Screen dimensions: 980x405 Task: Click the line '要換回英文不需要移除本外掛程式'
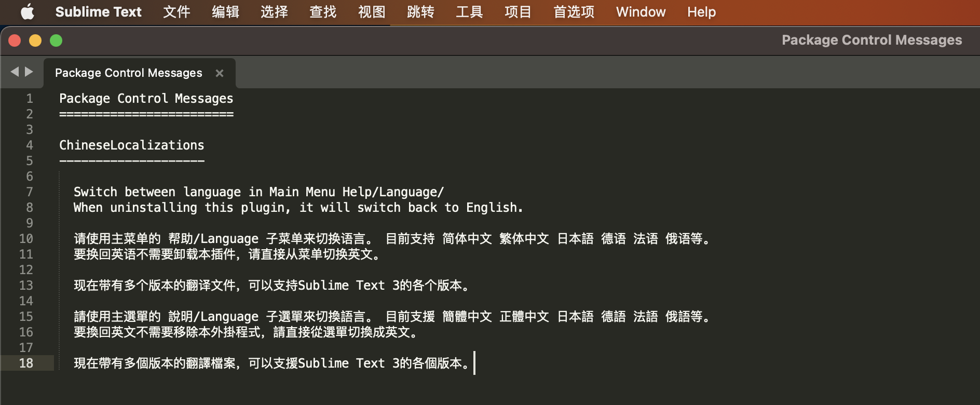click(x=246, y=332)
